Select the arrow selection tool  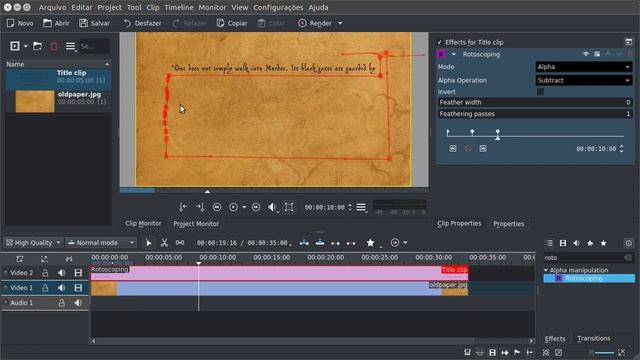tap(149, 243)
